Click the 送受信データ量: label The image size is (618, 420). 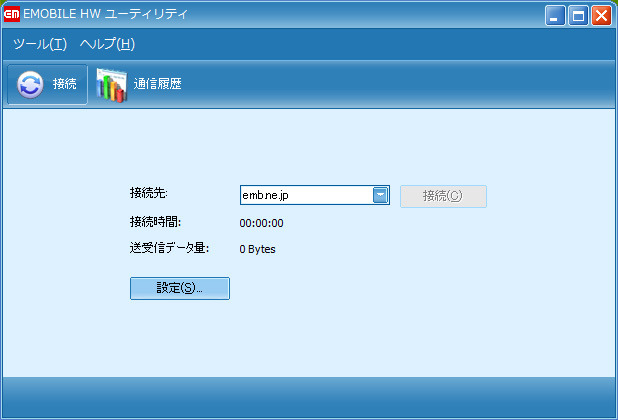coord(169,248)
